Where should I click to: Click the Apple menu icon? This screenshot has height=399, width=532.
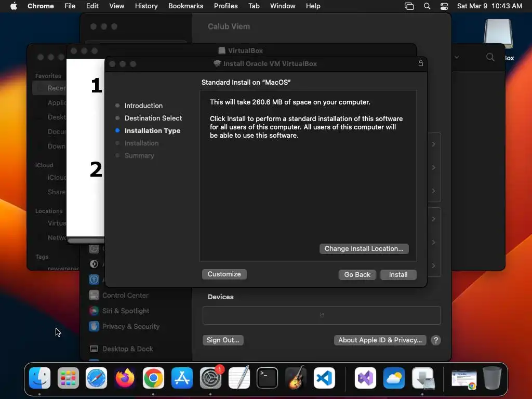click(x=14, y=6)
